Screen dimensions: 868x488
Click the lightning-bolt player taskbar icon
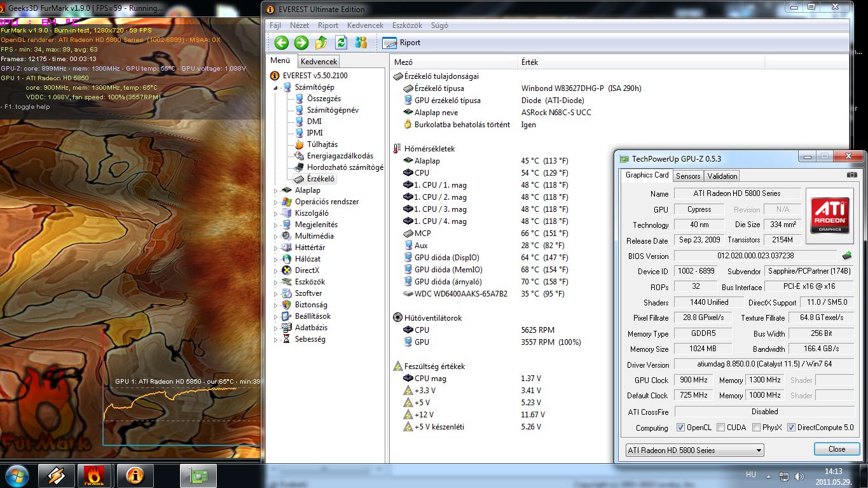(56, 475)
